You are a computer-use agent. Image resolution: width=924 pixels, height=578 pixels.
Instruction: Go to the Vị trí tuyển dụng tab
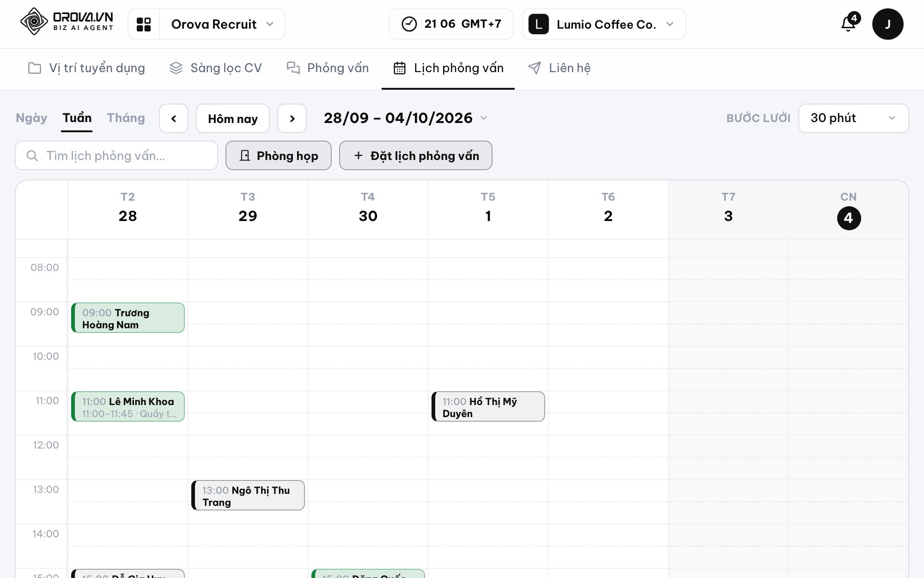pyautogui.click(x=86, y=68)
